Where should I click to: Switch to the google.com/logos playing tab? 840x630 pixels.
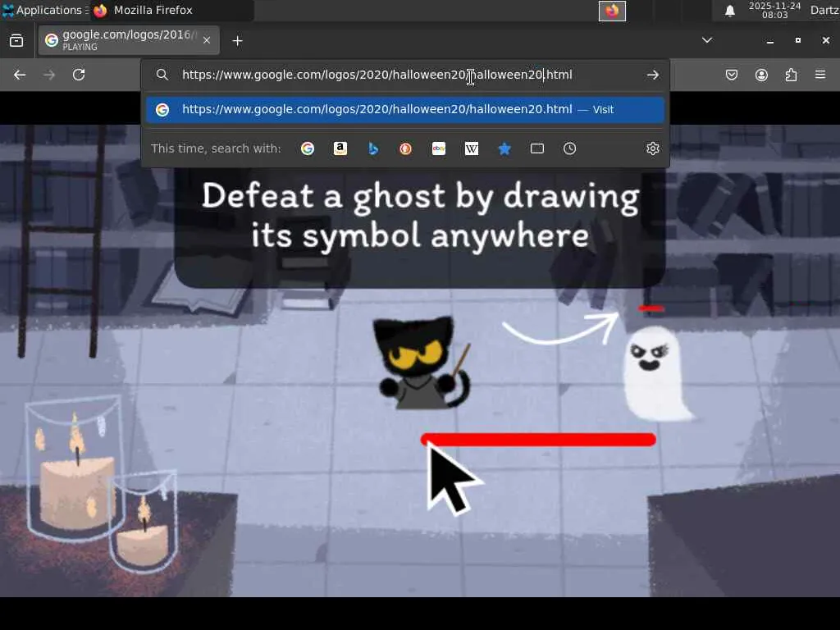[x=129, y=40]
